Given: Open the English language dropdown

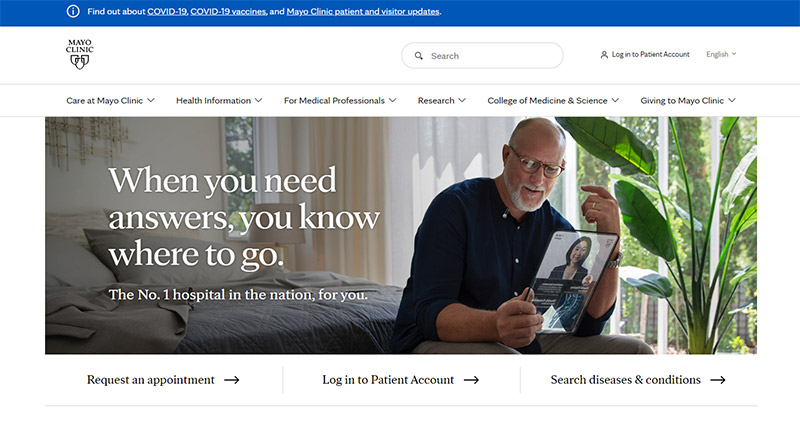Looking at the screenshot, I should (721, 54).
